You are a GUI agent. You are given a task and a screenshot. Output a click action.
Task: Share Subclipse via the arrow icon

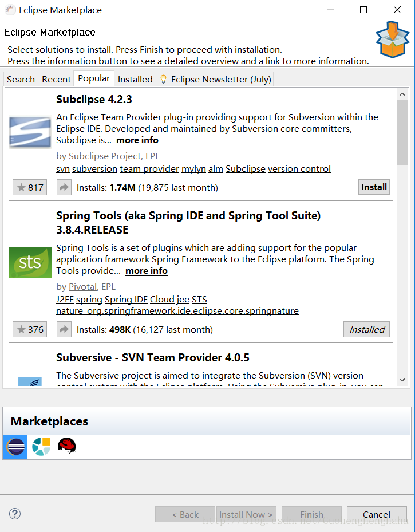coord(64,187)
